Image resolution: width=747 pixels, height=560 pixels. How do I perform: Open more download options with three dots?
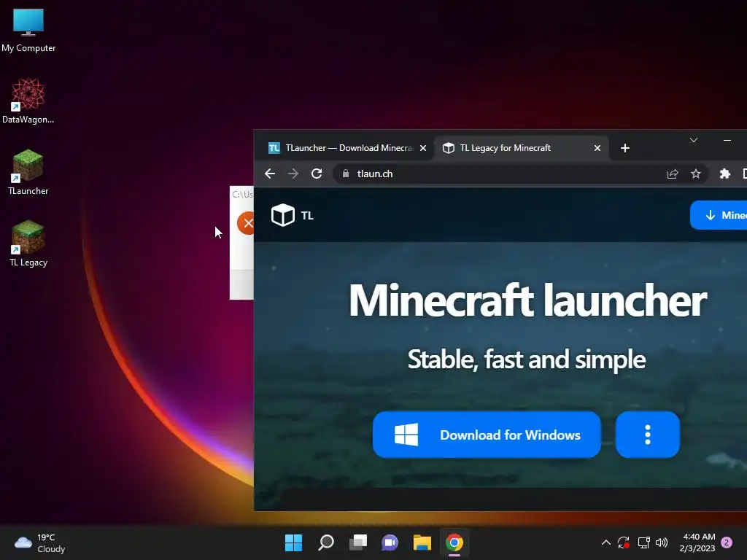coord(648,435)
